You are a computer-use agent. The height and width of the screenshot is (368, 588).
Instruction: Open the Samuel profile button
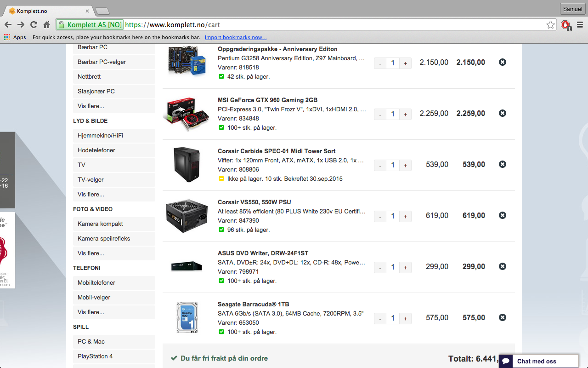tap(572, 9)
